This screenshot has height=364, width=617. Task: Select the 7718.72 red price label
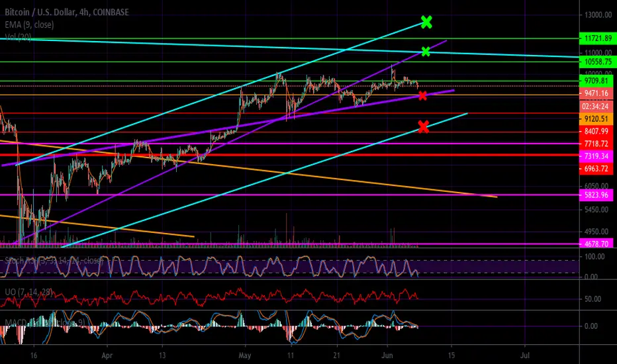[x=596, y=144]
